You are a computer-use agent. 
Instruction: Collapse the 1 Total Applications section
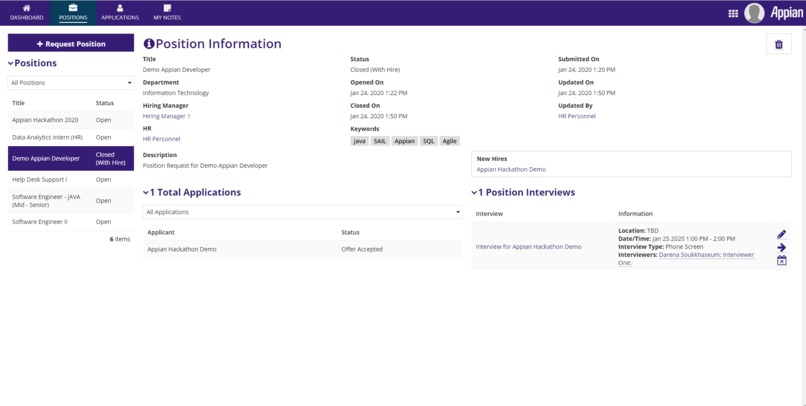point(146,193)
